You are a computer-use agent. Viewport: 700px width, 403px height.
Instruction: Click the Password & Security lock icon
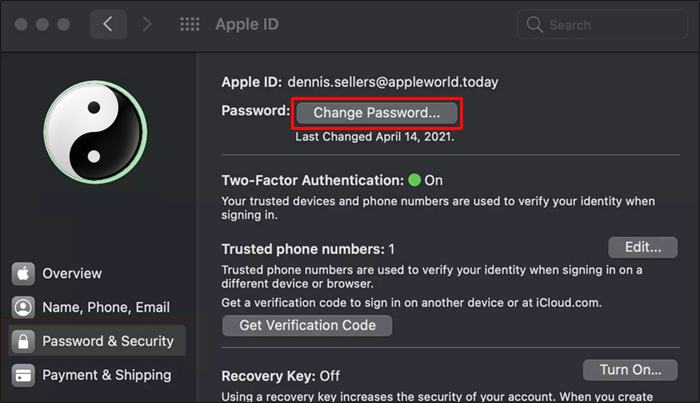pyautogui.click(x=24, y=341)
